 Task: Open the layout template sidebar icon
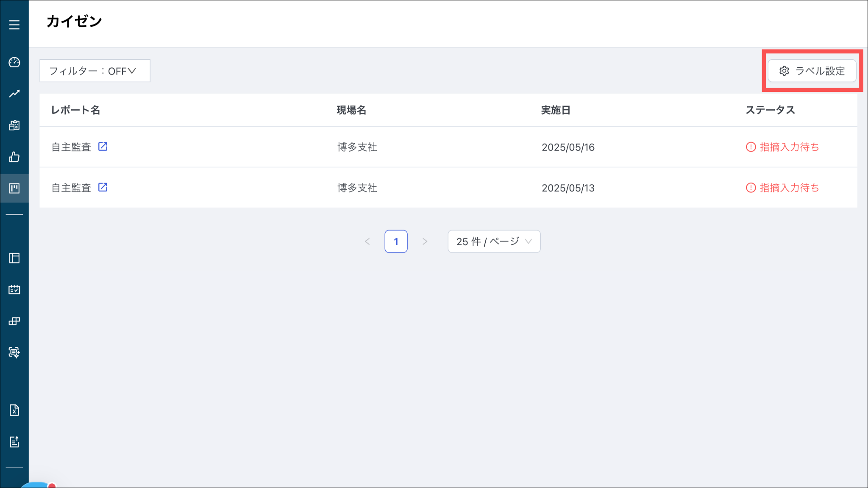click(14, 258)
